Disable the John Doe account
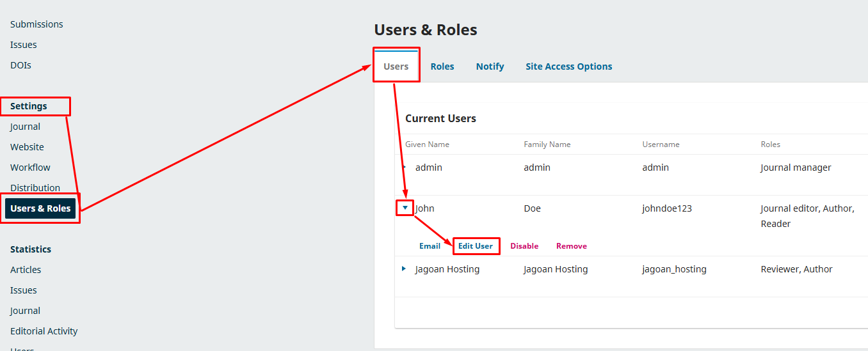868x351 pixels. (524, 246)
